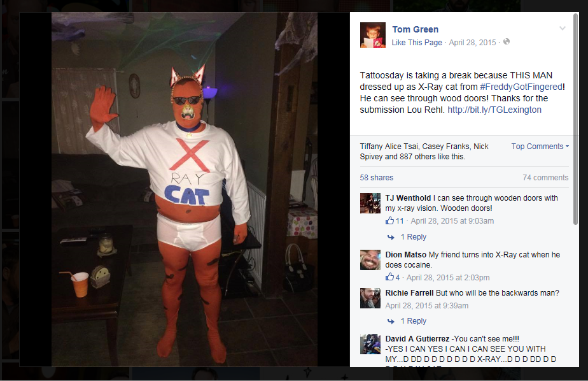Click the public globe privacy icon

coord(507,41)
